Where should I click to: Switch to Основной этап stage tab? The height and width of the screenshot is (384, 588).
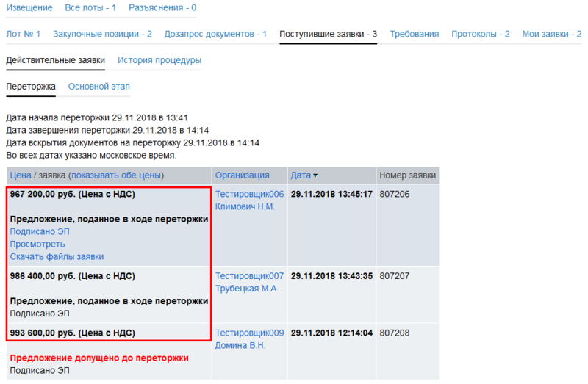pos(98,87)
